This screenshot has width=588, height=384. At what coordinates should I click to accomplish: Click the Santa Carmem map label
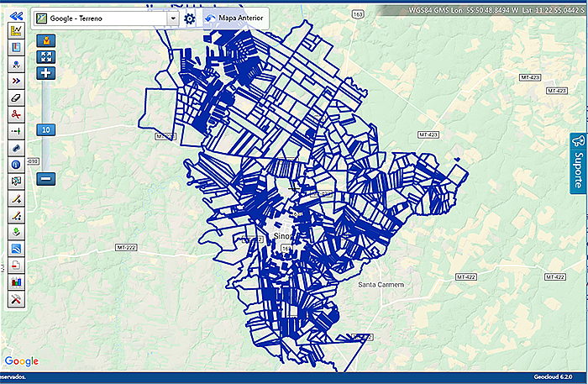(381, 285)
